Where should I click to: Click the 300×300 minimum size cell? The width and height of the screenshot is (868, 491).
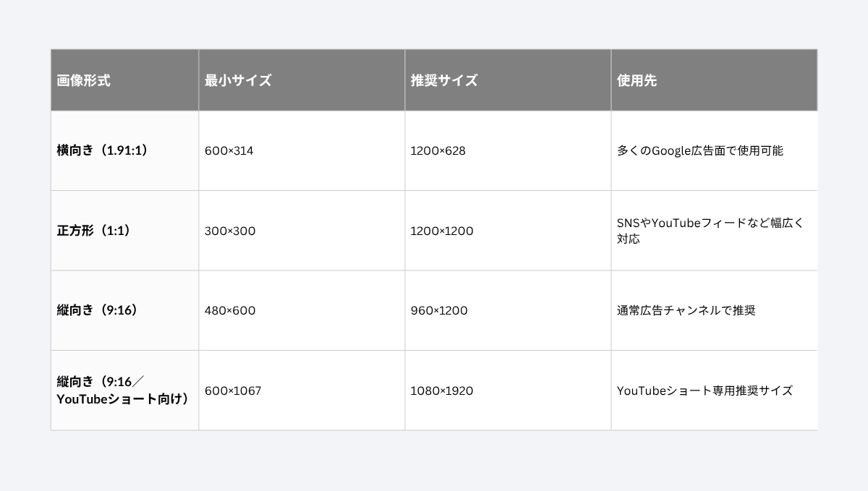(x=302, y=231)
